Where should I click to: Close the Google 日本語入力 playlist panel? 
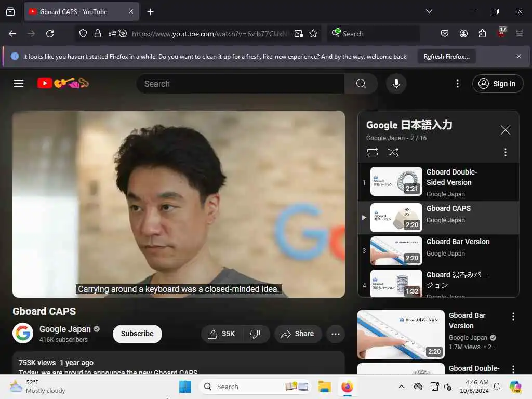(505, 130)
